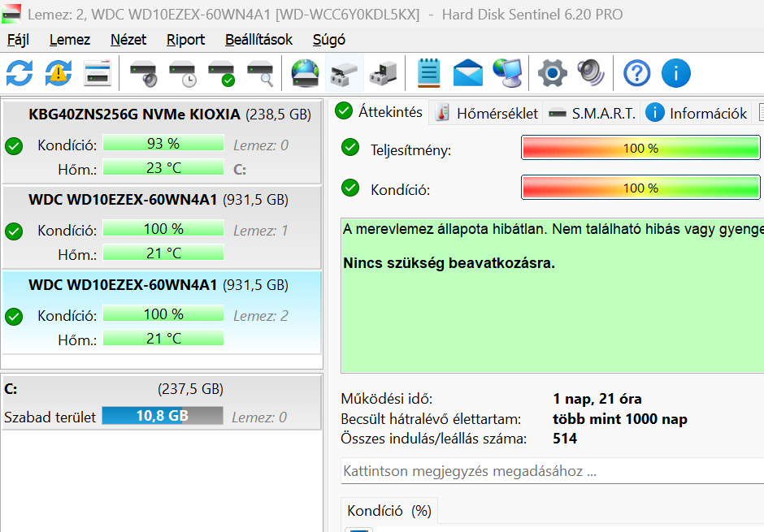The height and width of the screenshot is (532, 764).
Task: Click the Teljesítmény 100 % bar
Action: [x=640, y=148]
